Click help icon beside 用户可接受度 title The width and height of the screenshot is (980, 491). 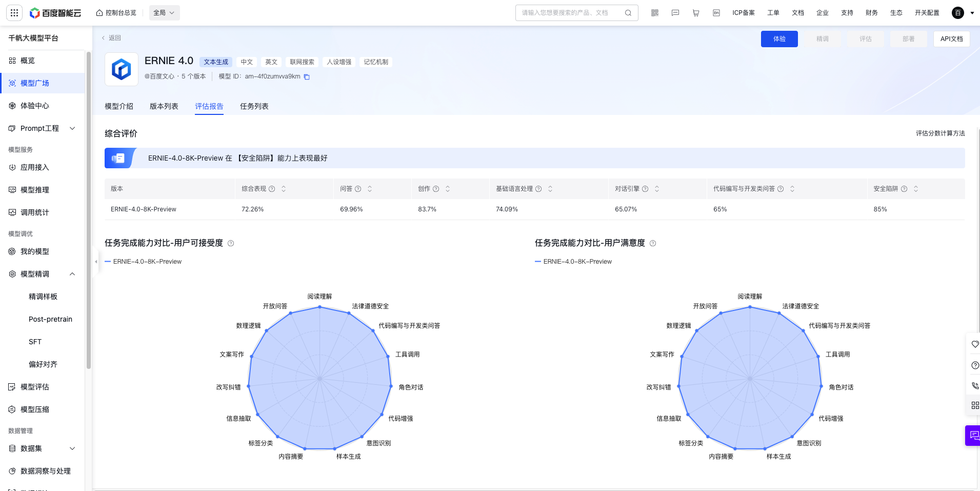(x=231, y=243)
